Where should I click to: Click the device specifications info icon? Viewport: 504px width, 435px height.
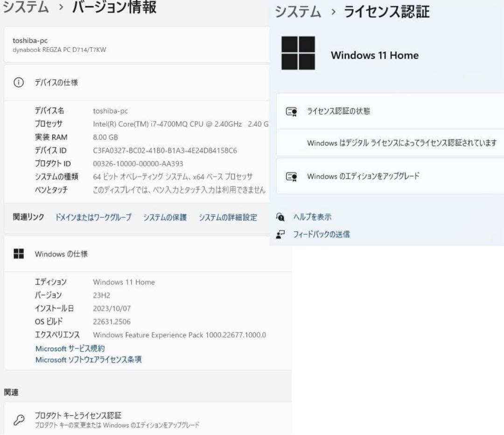coord(18,83)
